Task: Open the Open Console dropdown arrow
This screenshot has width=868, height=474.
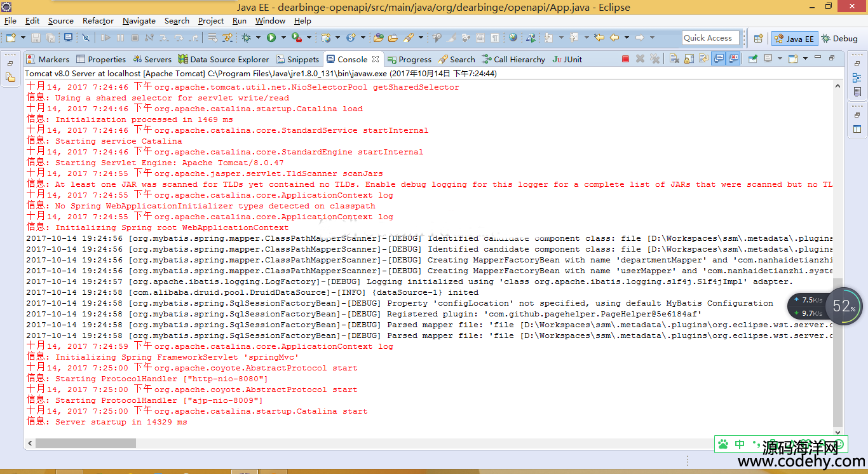Action: pos(805,59)
